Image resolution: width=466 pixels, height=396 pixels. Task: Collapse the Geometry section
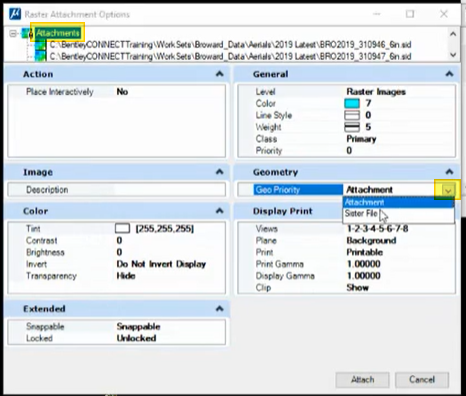click(449, 172)
